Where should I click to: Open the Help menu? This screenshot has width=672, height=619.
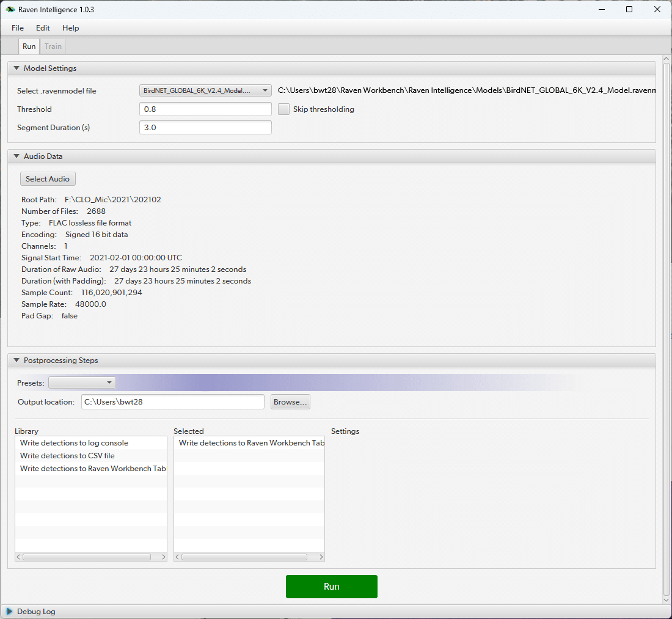70,27
